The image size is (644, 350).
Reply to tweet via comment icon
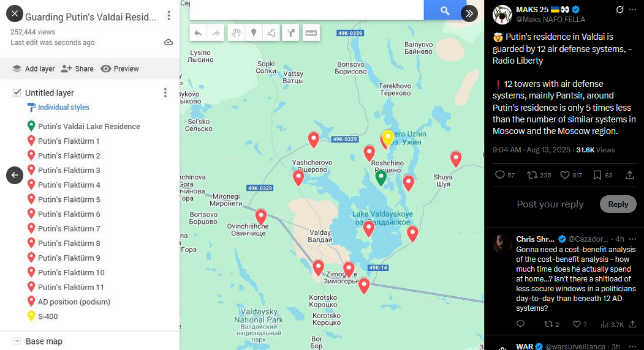(x=499, y=175)
